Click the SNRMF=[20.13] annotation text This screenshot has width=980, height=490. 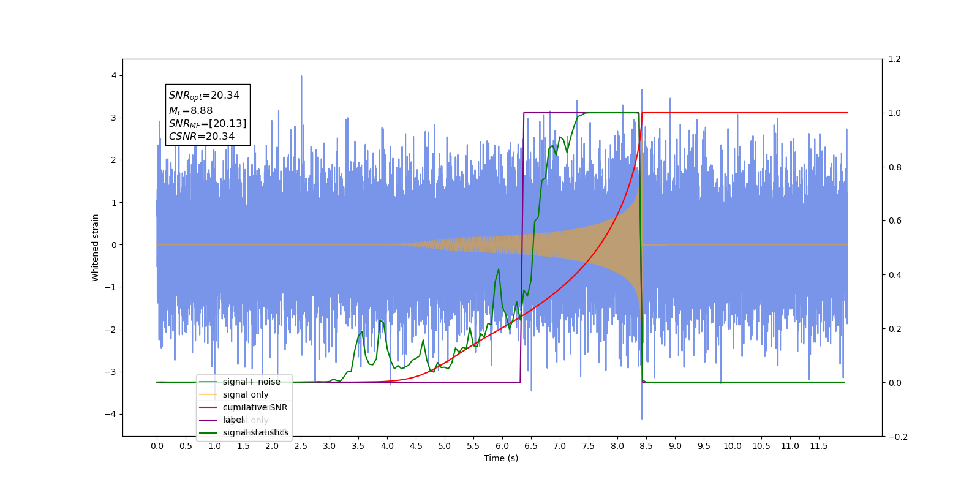(208, 124)
